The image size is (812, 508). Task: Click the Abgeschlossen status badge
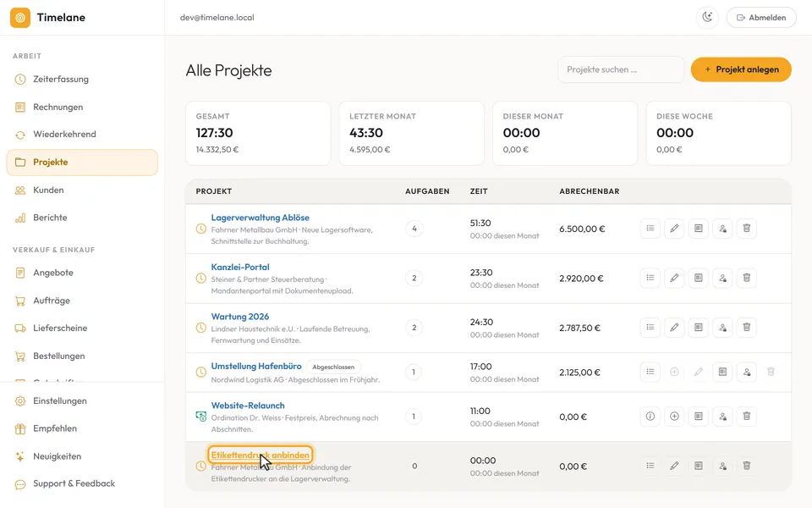click(333, 367)
